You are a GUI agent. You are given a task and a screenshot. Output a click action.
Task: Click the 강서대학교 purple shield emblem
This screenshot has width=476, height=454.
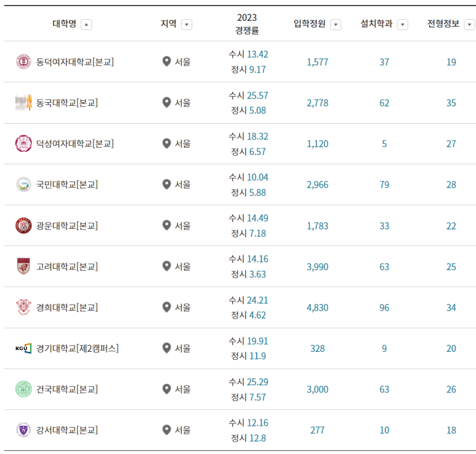tap(23, 430)
